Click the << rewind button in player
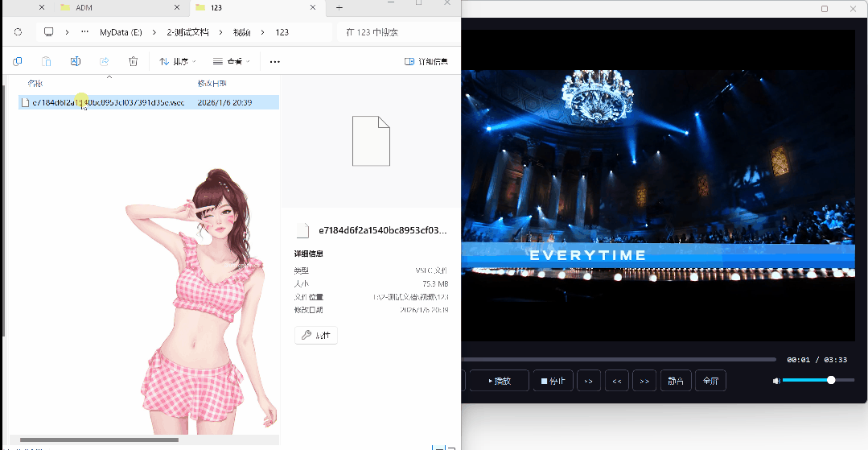 point(617,381)
